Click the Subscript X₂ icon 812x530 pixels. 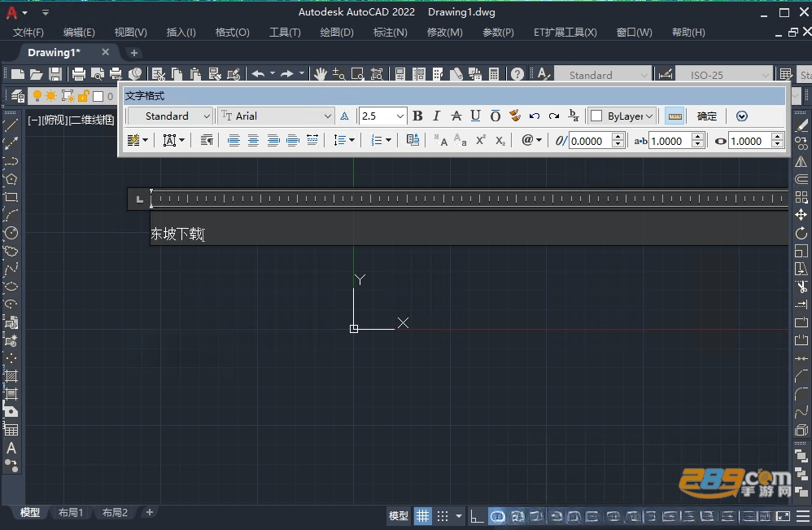pos(500,140)
